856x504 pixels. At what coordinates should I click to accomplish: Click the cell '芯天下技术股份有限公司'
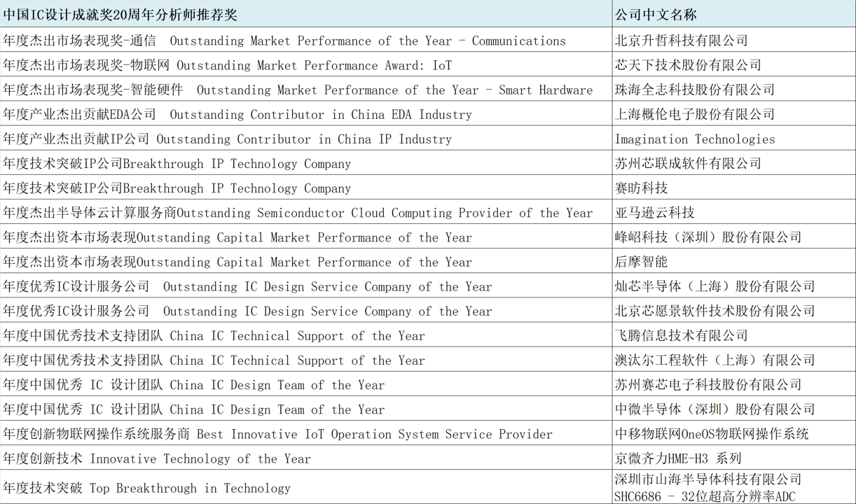pyautogui.click(x=733, y=64)
